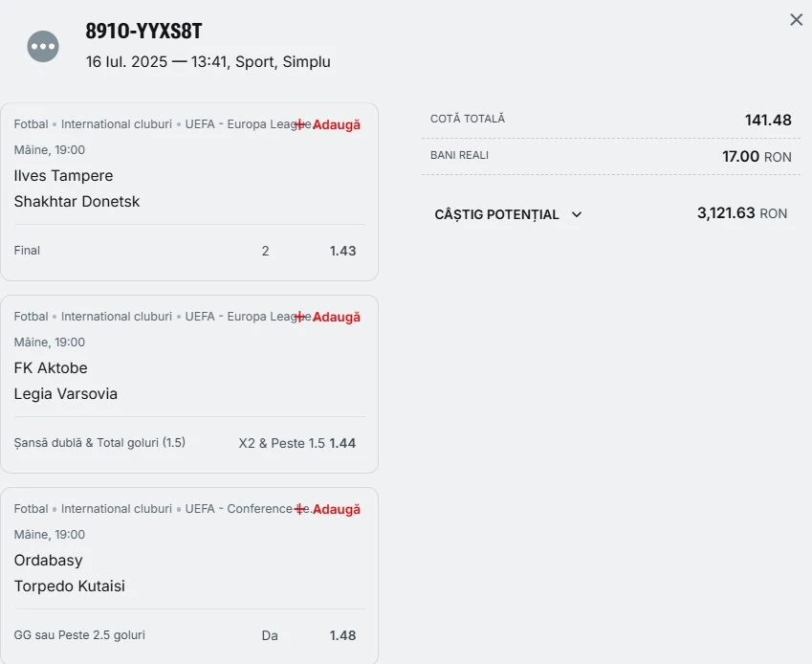
Task: Open the Ilves Tampere team name
Action: click(63, 176)
